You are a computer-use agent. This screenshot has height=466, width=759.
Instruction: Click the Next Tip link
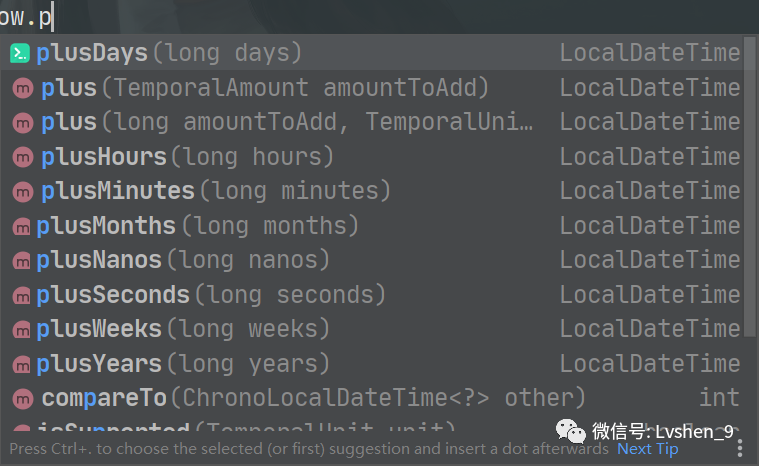(647, 449)
